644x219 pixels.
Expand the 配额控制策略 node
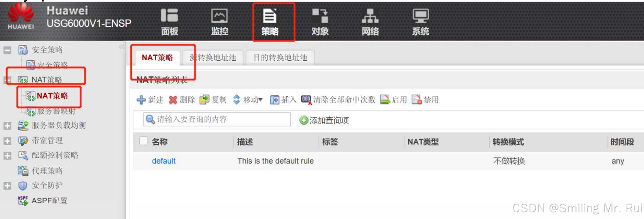8,156
